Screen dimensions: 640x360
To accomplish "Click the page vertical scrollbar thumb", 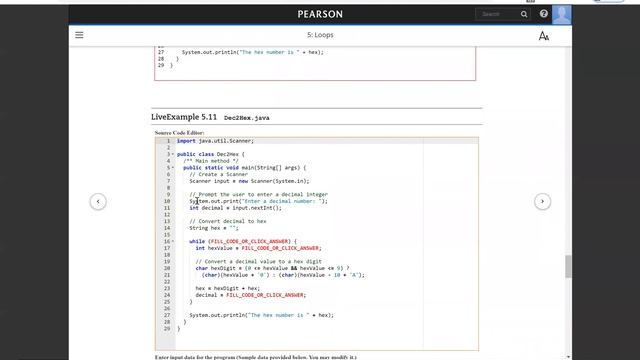I will pyautogui.click(x=568, y=267).
